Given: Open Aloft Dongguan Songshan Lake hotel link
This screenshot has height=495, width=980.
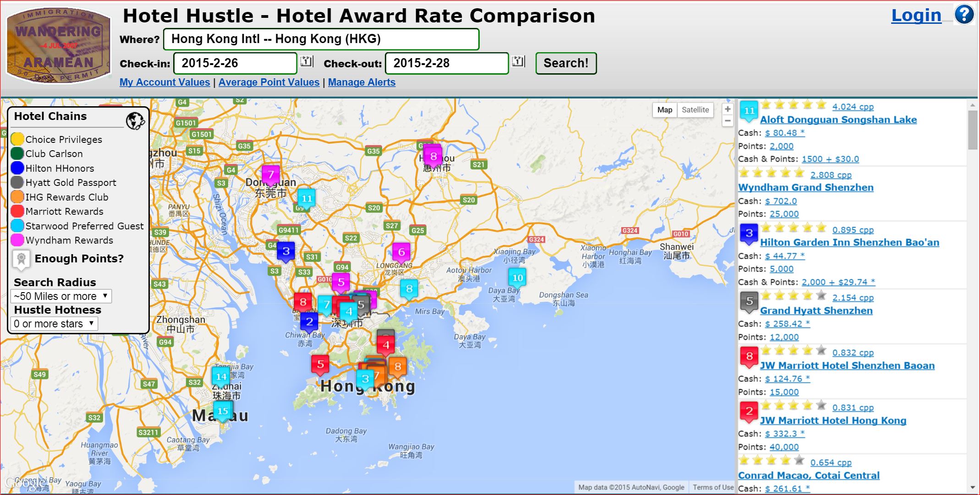Looking at the screenshot, I should [x=838, y=120].
